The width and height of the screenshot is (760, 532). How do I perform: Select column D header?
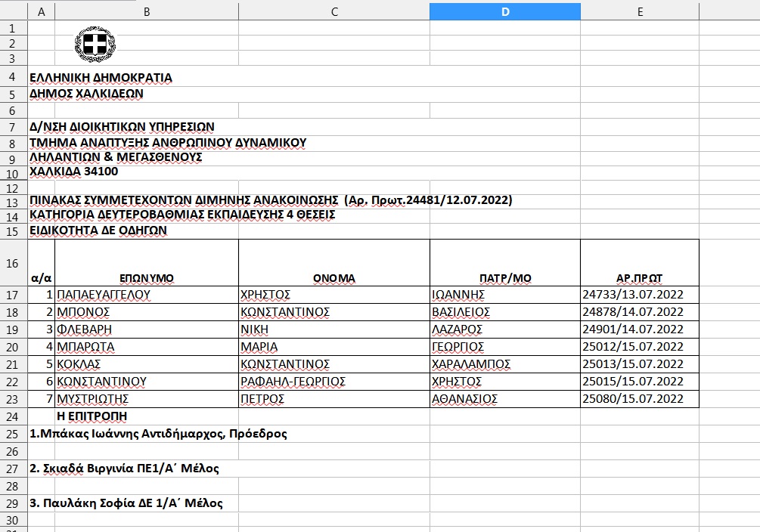click(x=504, y=11)
